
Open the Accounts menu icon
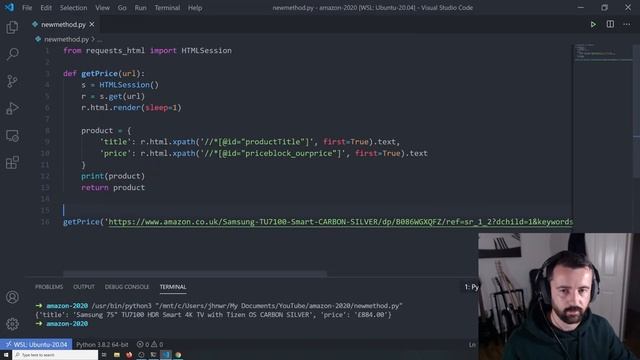12,297
